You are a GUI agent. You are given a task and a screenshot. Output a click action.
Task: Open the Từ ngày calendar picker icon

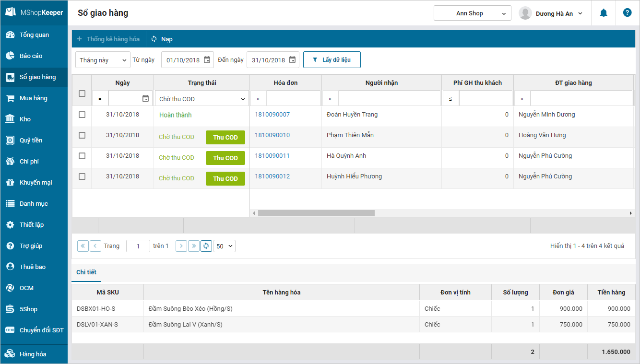tap(207, 60)
